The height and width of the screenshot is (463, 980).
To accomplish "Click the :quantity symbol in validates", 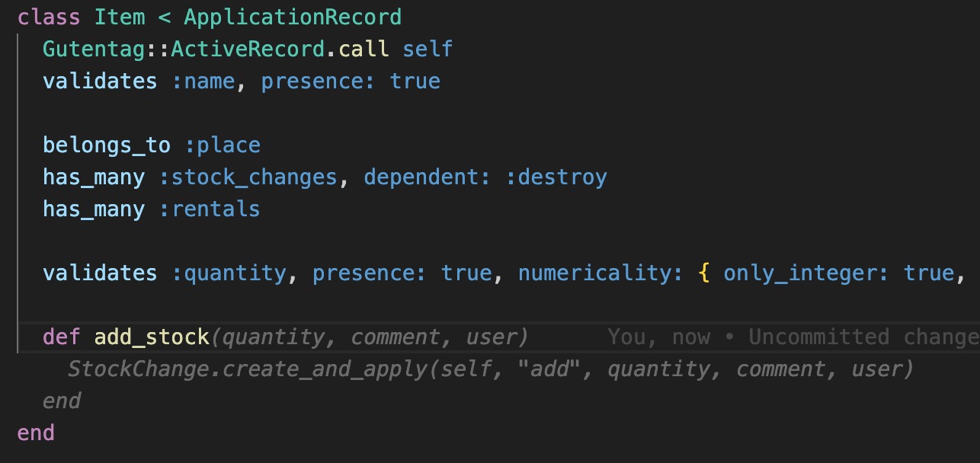I will coord(229,273).
